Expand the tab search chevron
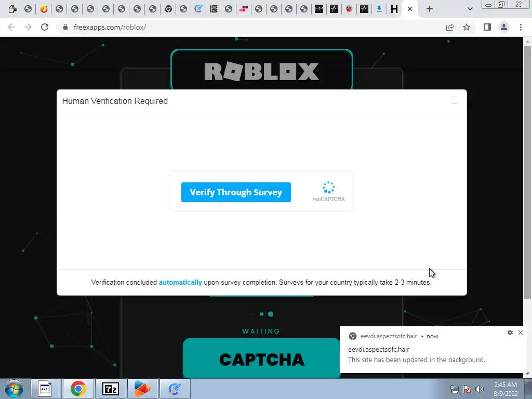The height and width of the screenshot is (399, 532). tap(470, 9)
